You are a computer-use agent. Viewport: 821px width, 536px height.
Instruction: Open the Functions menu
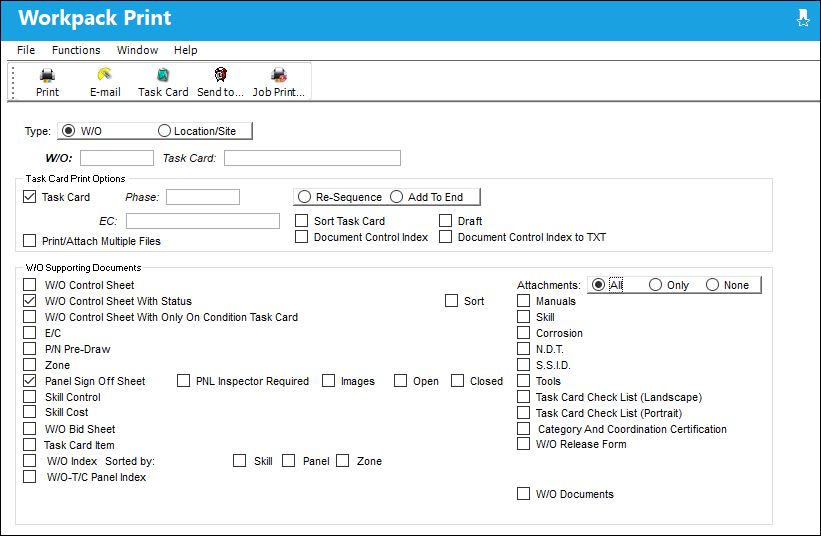pos(76,50)
